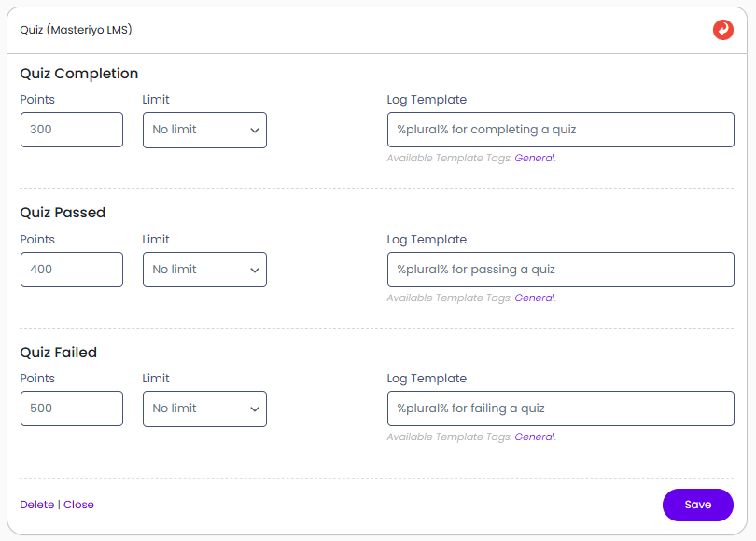Open General template tags under Quiz Passed

coord(534,298)
